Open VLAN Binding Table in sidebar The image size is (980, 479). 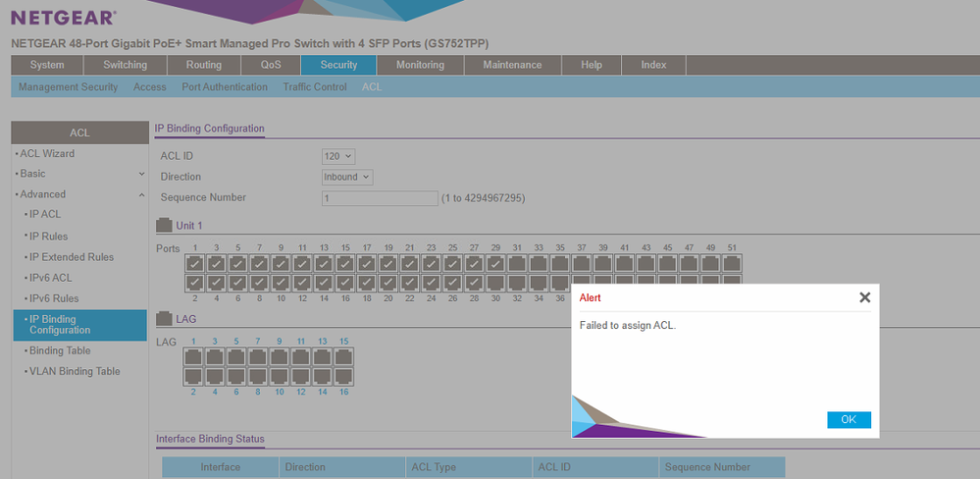click(75, 371)
